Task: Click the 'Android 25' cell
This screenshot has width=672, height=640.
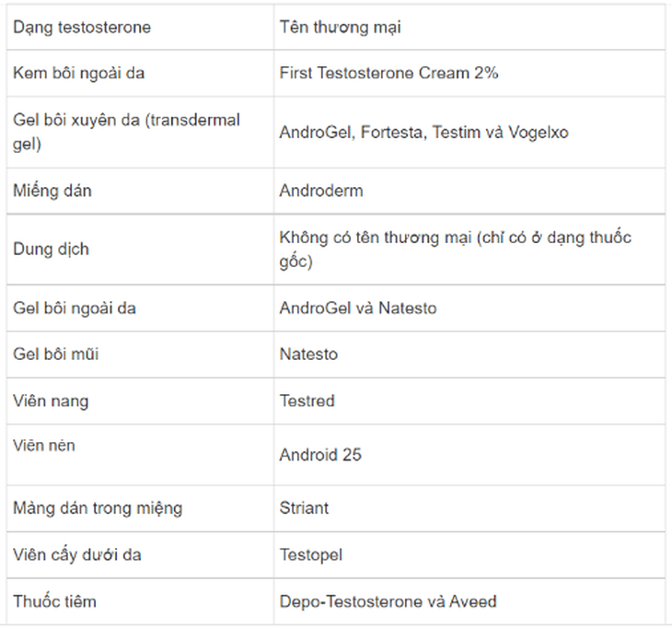Action: (x=469, y=455)
